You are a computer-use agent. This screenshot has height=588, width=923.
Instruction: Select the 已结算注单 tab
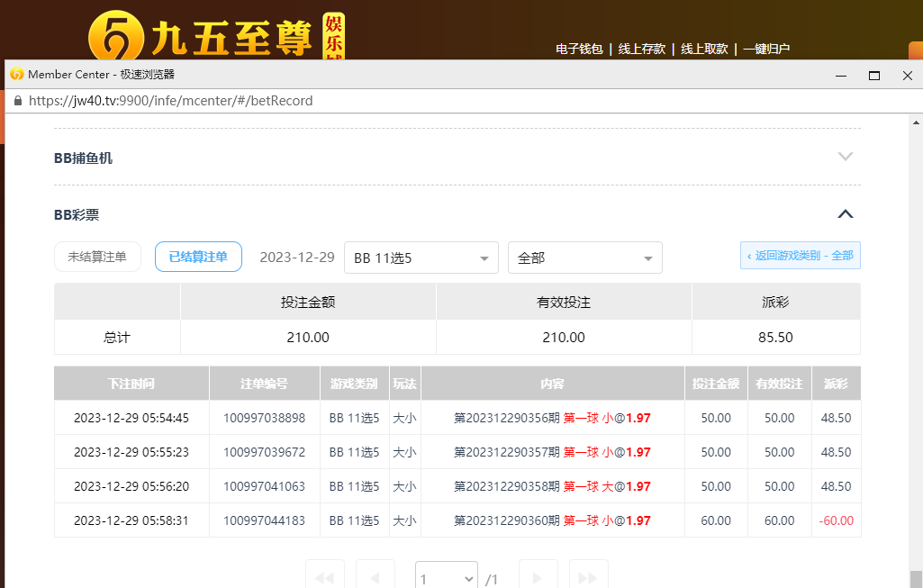pos(198,257)
